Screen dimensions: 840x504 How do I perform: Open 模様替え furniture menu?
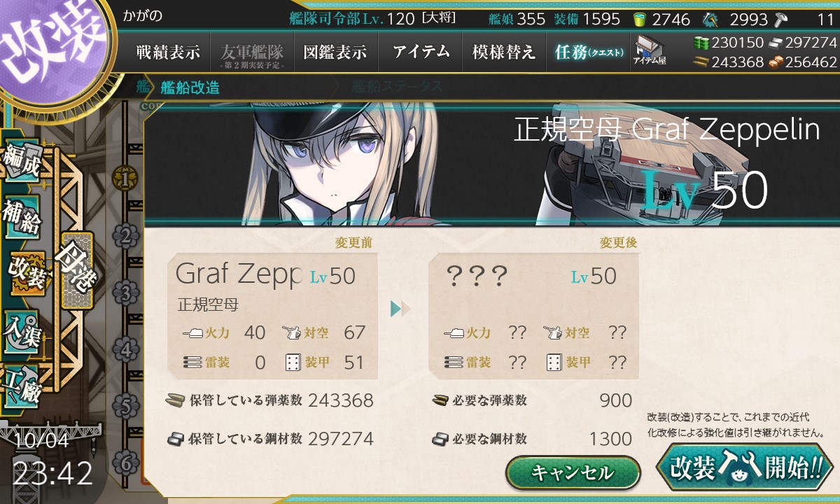coord(504,52)
